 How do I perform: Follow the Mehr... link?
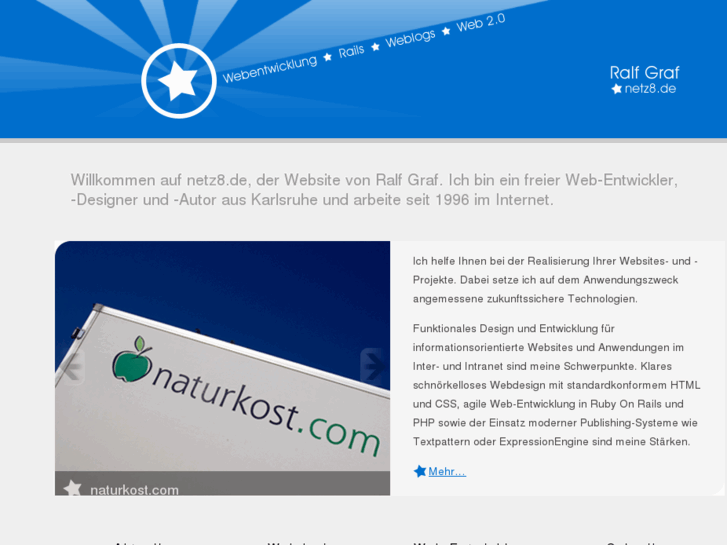pyautogui.click(x=447, y=471)
